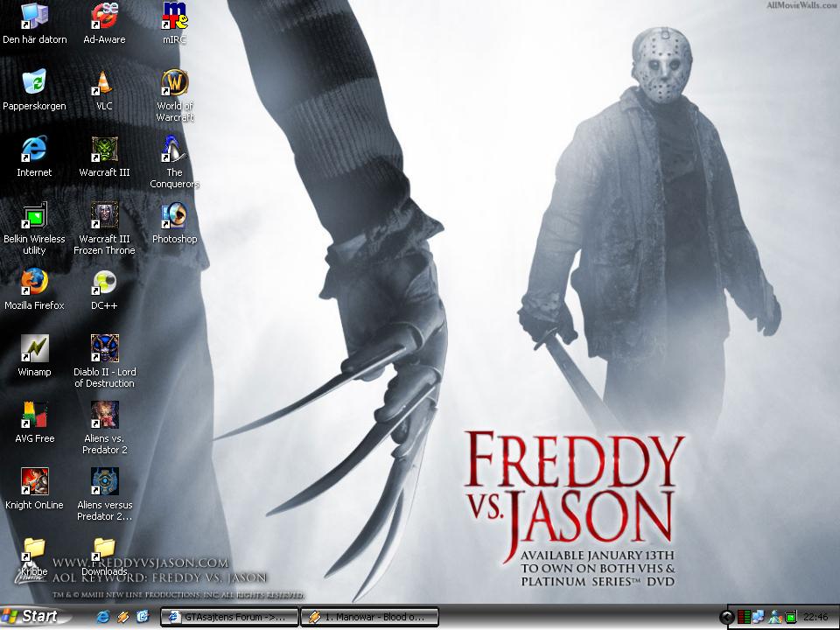Open the Papperskorgen recycle bin
This screenshot has height=630, width=840.
click(x=34, y=90)
